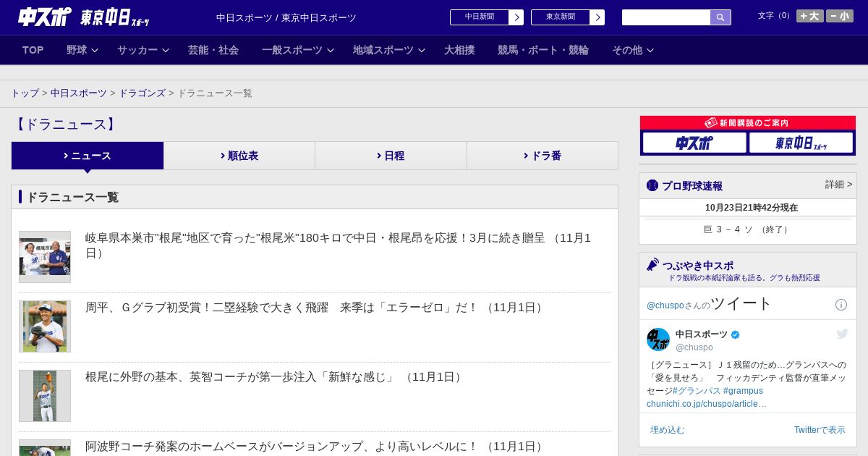Viewport: 868px width, 456px height.
Task: Click the つぶやき中スポ heading
Action: (x=698, y=266)
